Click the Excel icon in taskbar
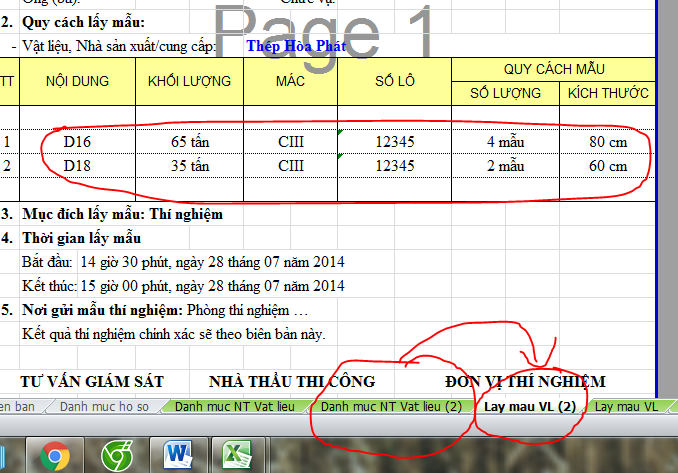The image size is (678, 473). tap(236, 455)
